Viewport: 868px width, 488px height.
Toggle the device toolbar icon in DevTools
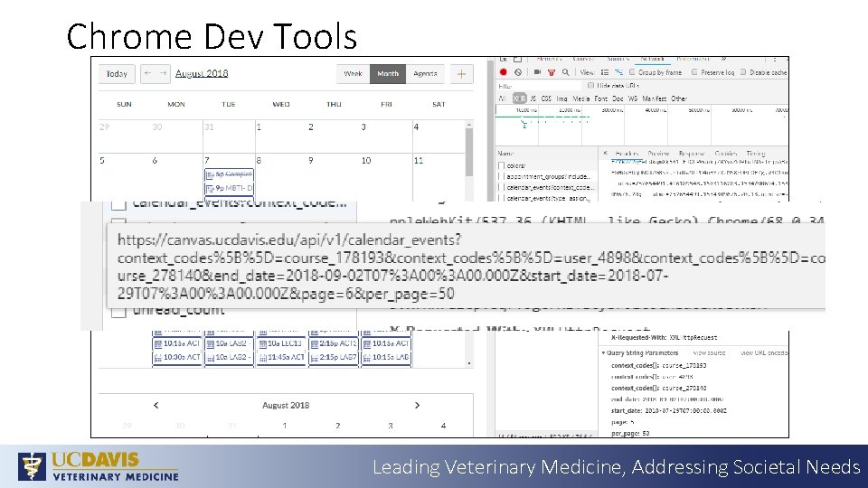point(517,60)
